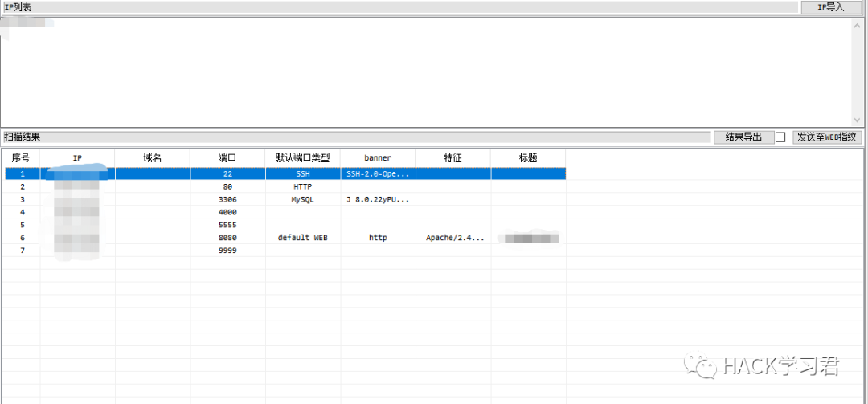Click sequence number 6 cell
Image resolution: width=868 pixels, height=404 pixels.
click(x=23, y=238)
